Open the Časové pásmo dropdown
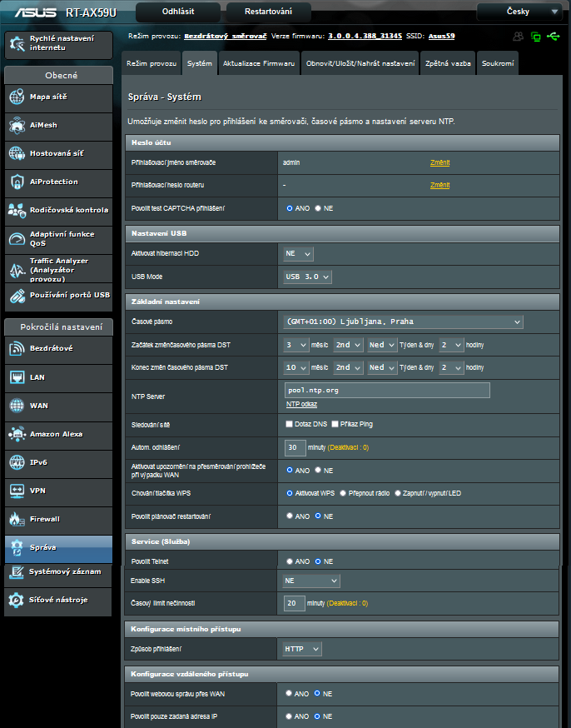Image resolution: width=571 pixels, height=728 pixels. coord(403,322)
